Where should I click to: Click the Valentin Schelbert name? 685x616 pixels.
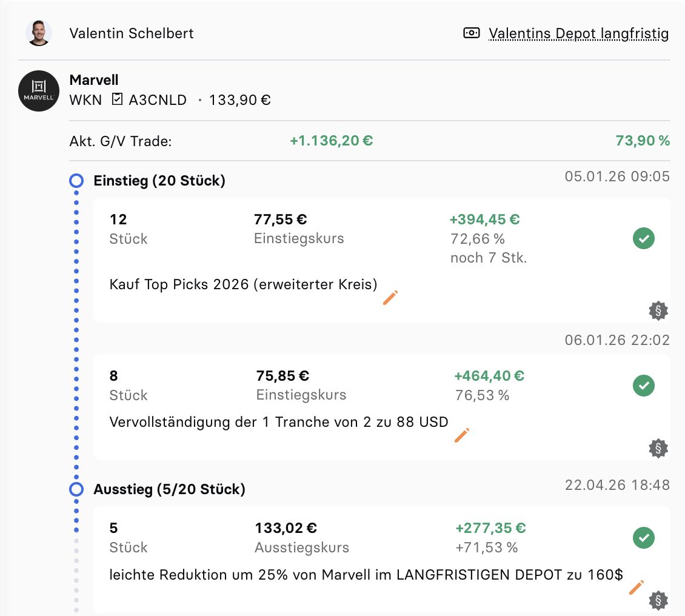point(132,33)
